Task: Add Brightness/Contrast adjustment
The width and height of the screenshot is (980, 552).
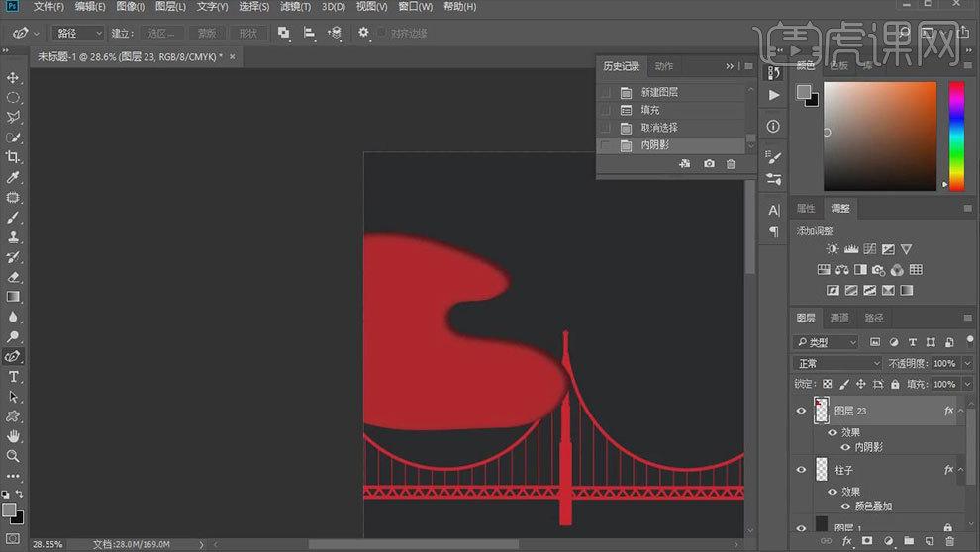Action: point(833,249)
